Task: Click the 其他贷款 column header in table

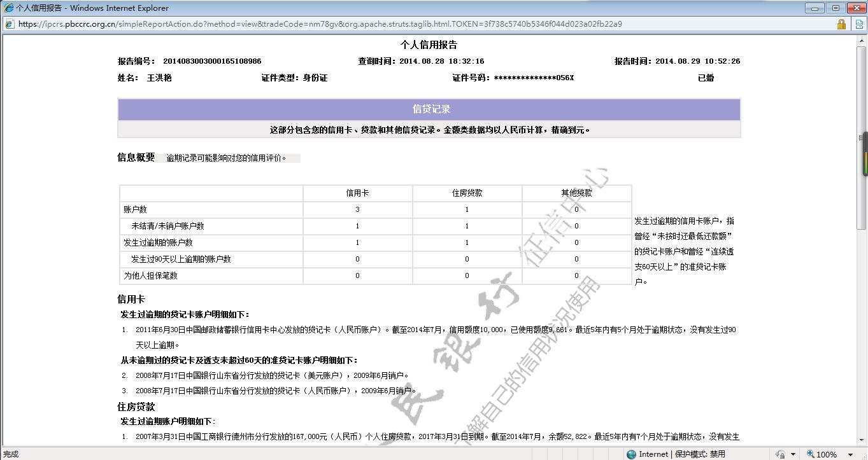Action: (576, 193)
